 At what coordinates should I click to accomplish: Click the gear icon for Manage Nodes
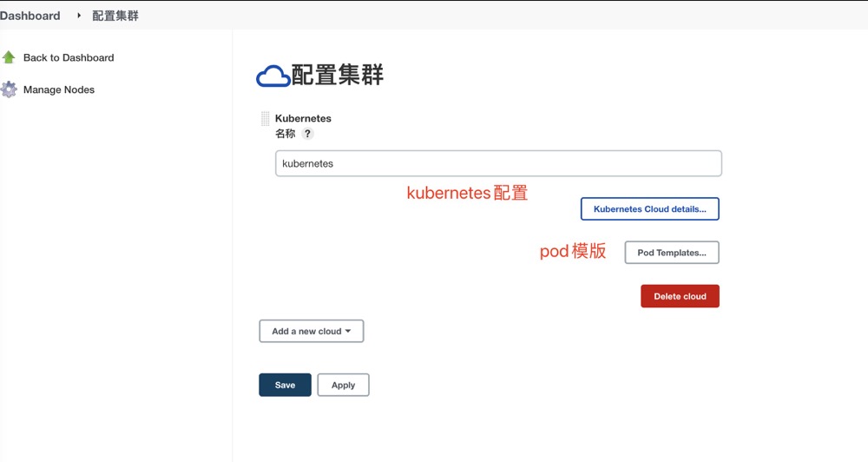click(9, 89)
